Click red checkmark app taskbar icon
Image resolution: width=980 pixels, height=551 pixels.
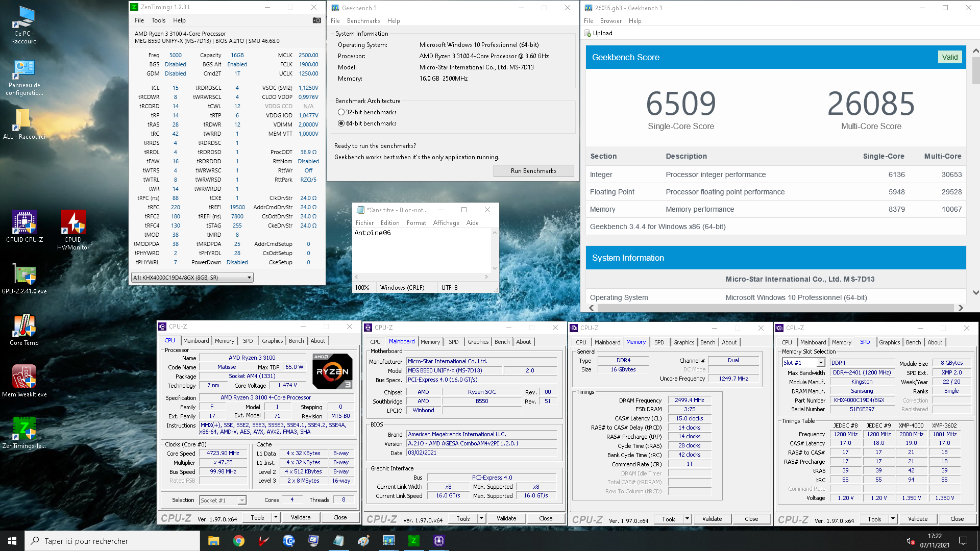pyautogui.click(x=263, y=541)
